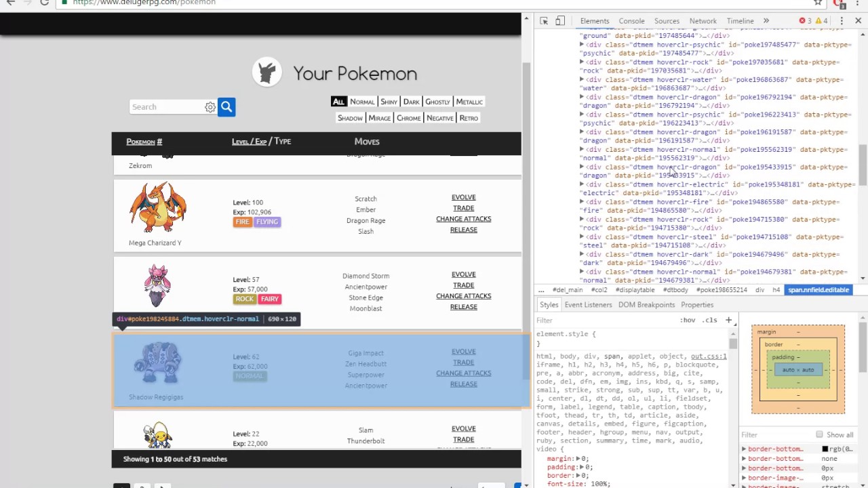
Task: Filter Pokemon by Shiny
Action: [389, 102]
